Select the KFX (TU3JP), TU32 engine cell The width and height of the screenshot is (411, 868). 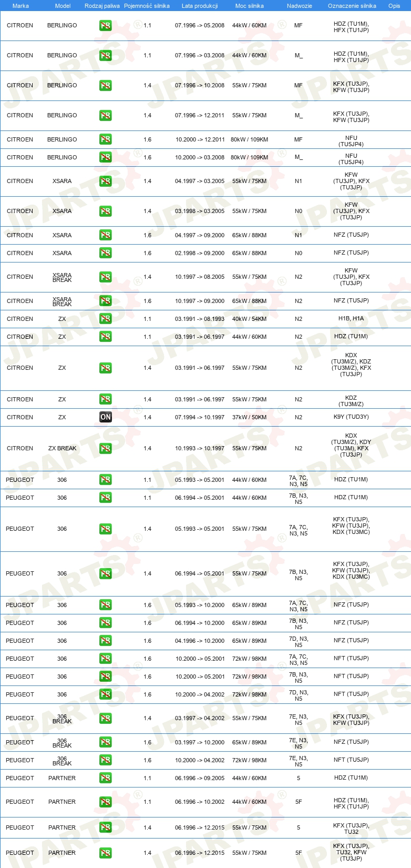pos(351,829)
